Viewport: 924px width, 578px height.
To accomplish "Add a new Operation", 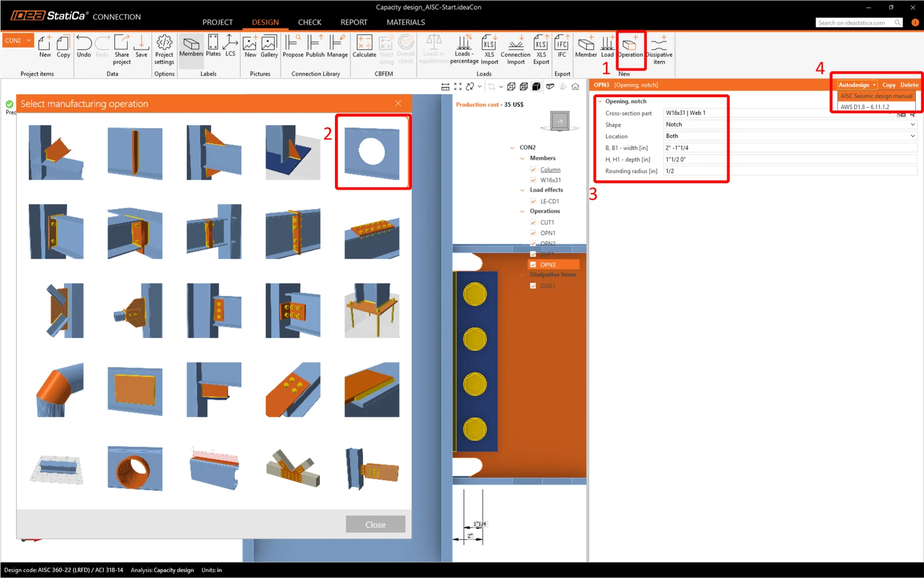I will 630,46.
